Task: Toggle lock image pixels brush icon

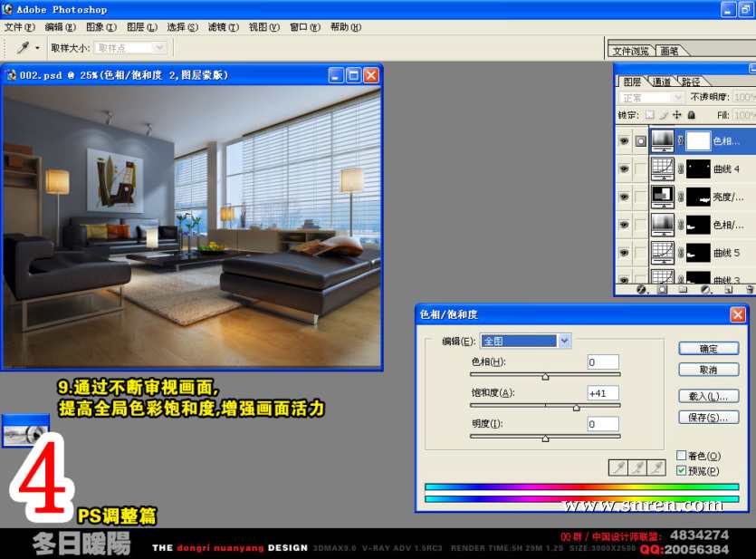Action: (x=664, y=115)
